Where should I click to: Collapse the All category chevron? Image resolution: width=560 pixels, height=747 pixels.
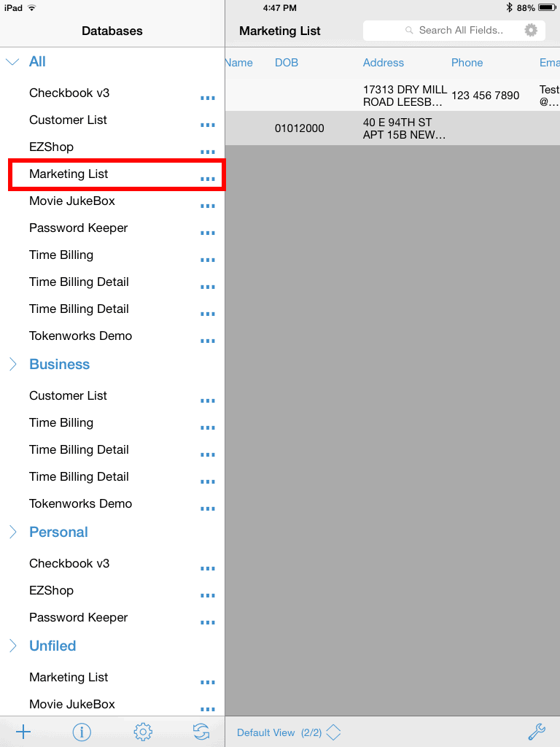tap(12, 62)
